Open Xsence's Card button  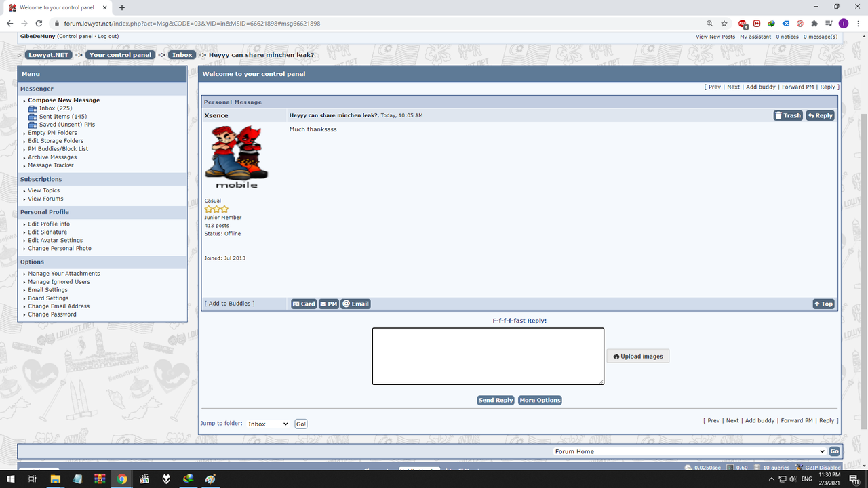(304, 304)
